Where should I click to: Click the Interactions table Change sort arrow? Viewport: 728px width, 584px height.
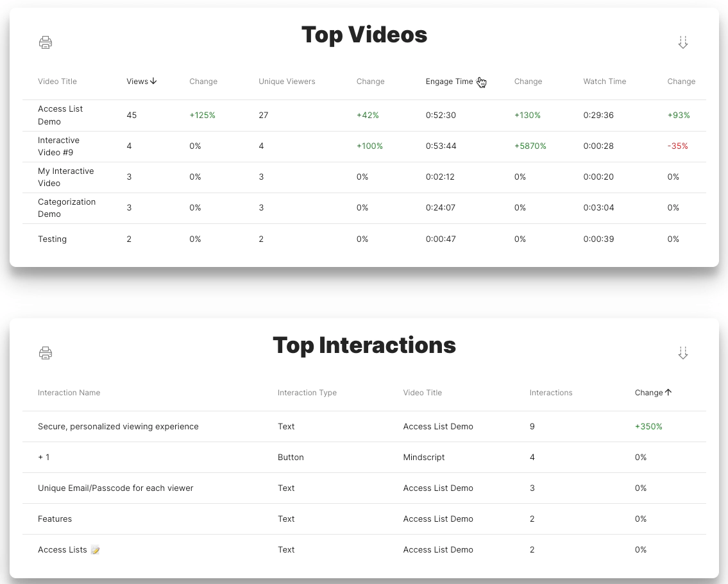668,393
